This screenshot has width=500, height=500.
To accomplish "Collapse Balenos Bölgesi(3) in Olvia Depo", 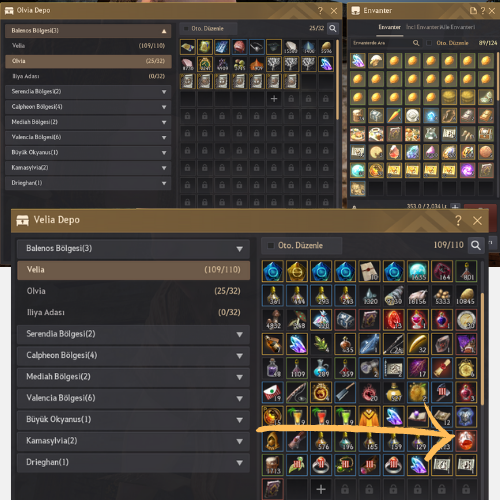I will (x=88, y=31).
